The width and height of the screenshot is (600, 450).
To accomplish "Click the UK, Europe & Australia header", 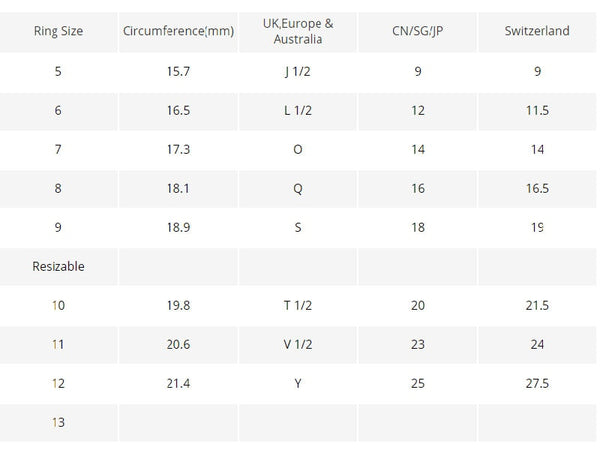I will click(298, 31).
